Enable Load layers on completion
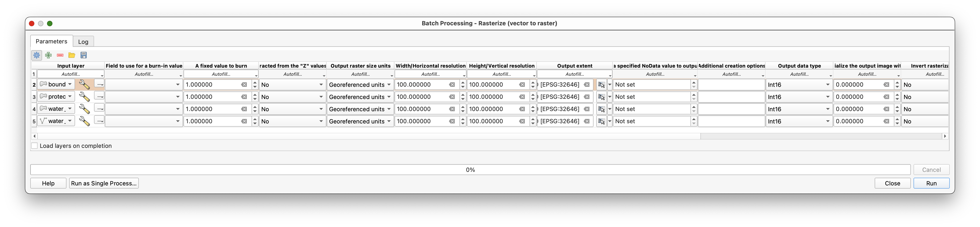Viewport: 980px width, 227px height. 35,146
